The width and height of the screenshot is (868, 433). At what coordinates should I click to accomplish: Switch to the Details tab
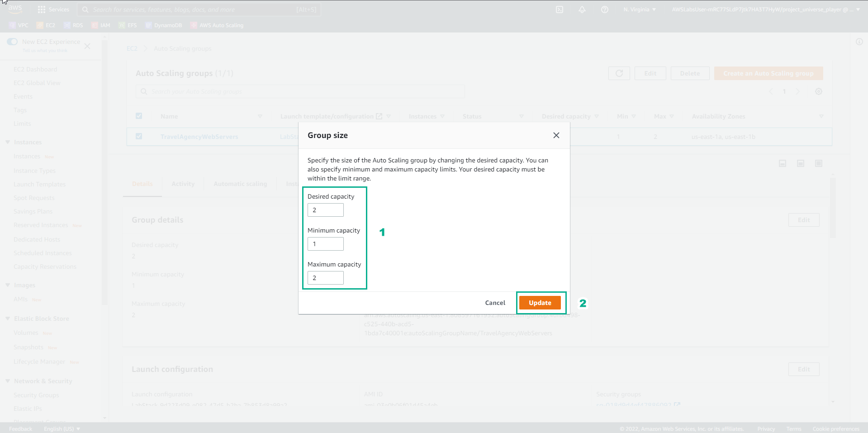142,184
